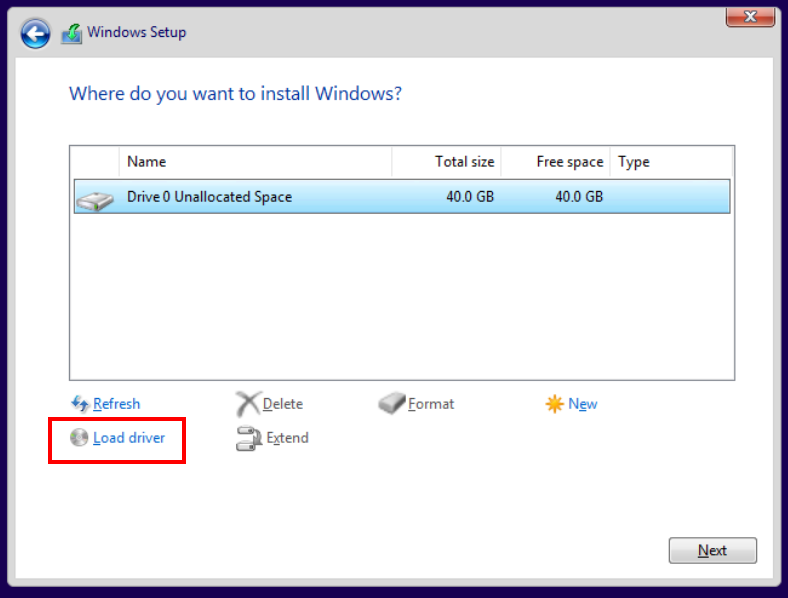Click the Total size column header

click(x=446, y=162)
